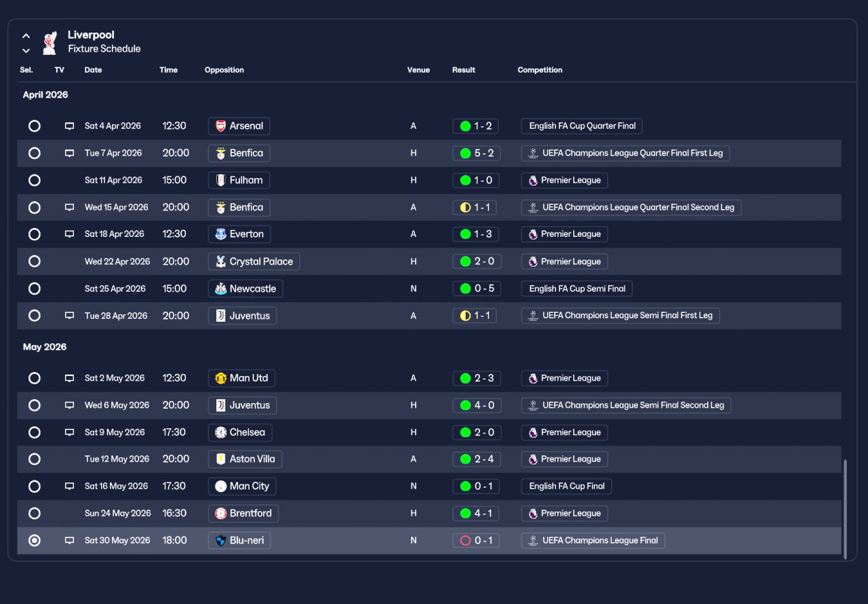Sort by the Date column header
The width and height of the screenshot is (868, 604).
point(93,70)
